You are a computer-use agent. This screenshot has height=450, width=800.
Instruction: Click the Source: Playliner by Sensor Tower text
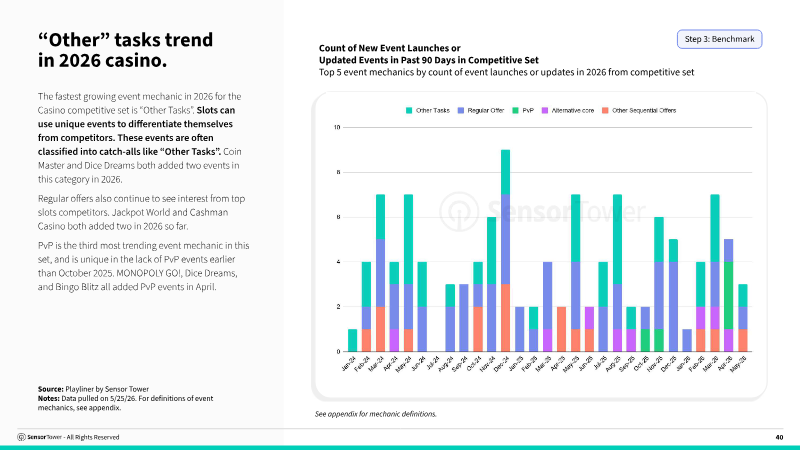click(x=93, y=389)
